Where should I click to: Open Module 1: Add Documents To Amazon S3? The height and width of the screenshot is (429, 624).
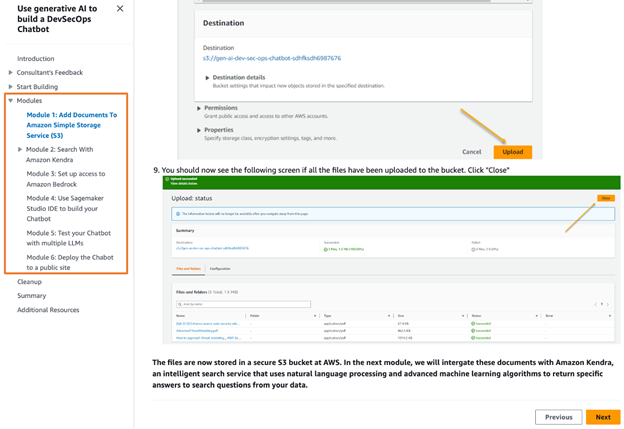point(72,125)
